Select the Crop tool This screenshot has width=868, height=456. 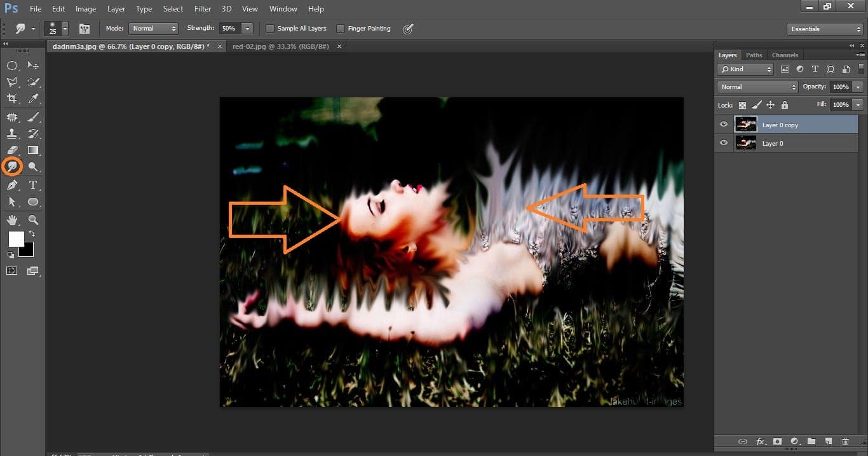12,99
